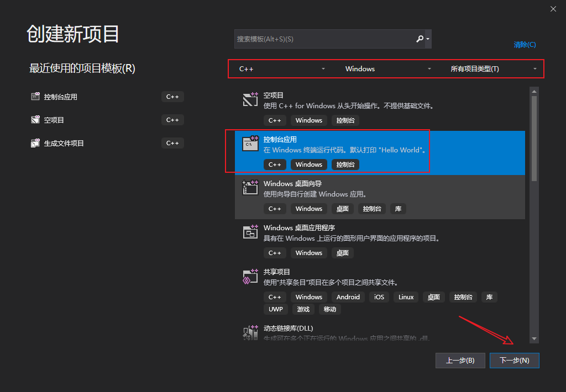The image size is (566, 392).
Task: Expand the search options arrow beside magnifier
Action: tap(427, 39)
